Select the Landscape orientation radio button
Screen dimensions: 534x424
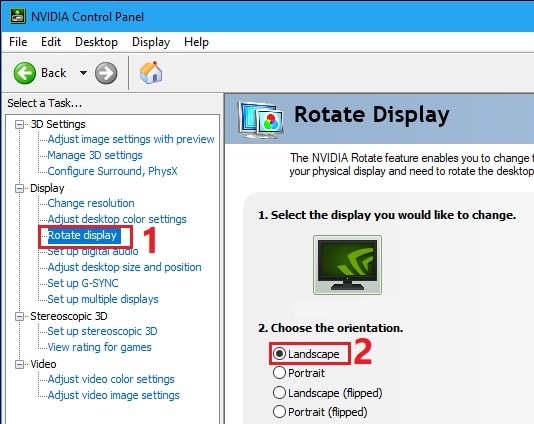tap(279, 354)
